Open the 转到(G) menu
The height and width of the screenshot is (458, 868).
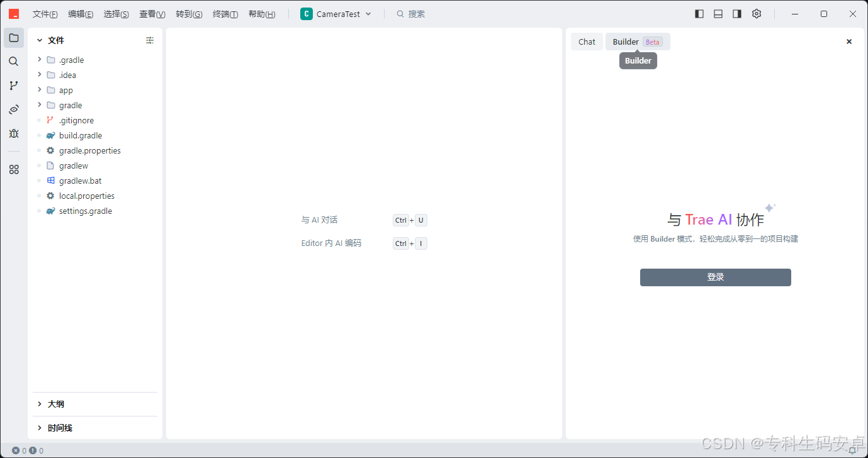(x=189, y=14)
